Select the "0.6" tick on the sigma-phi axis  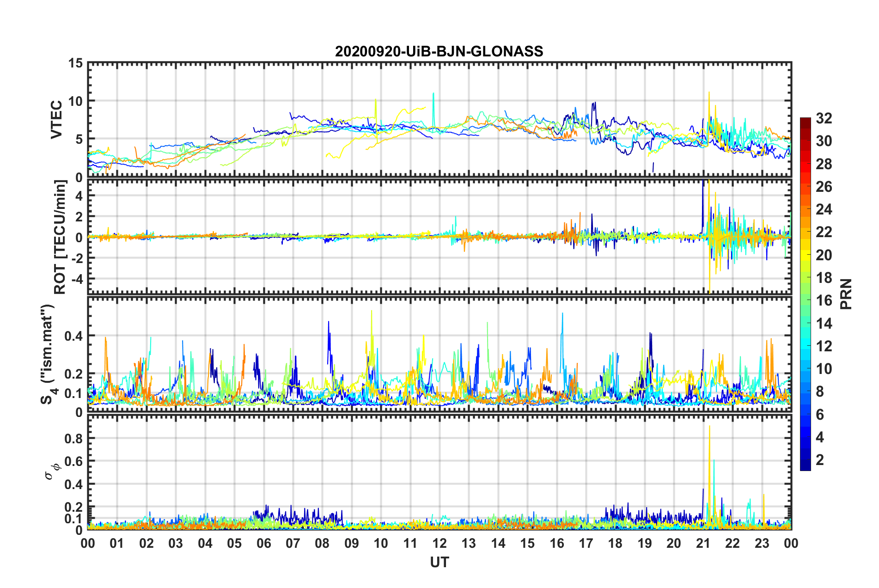pos(74,461)
